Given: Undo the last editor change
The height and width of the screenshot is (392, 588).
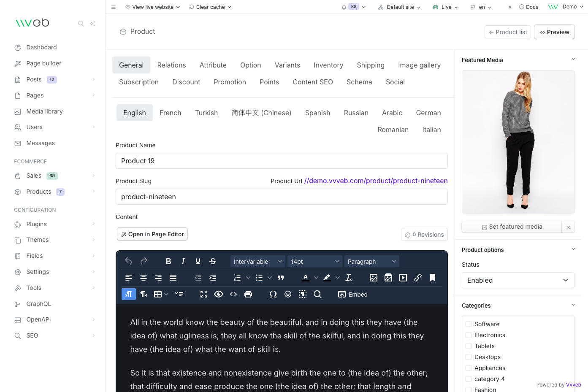Looking at the screenshot, I should [129, 262].
